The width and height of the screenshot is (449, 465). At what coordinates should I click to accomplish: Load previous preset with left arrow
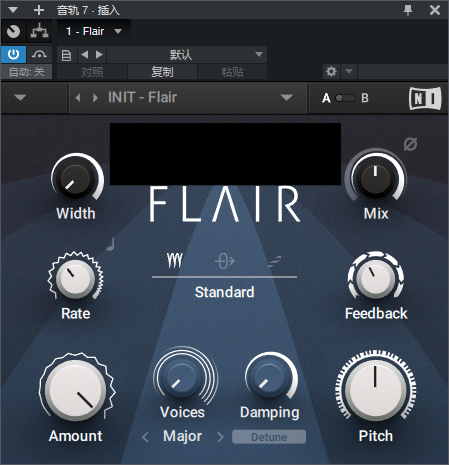pos(85,54)
